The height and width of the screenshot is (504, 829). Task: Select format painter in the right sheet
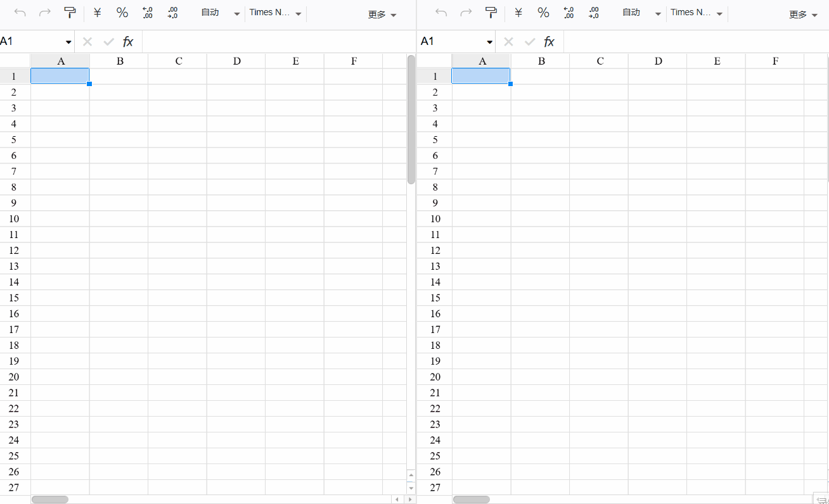coord(491,13)
